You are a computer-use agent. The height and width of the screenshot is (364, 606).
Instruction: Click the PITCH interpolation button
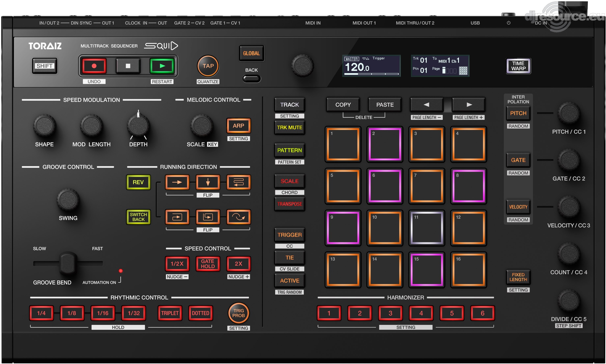coord(518,113)
